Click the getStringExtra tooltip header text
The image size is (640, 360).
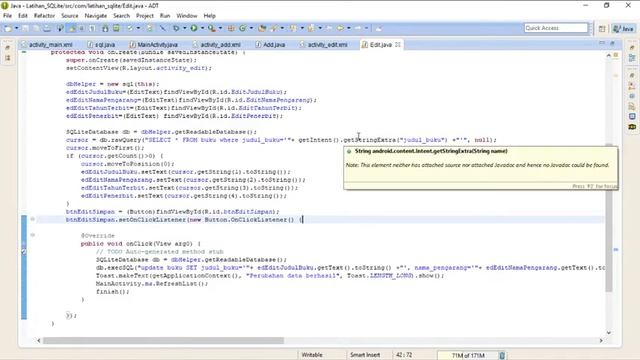click(x=431, y=151)
